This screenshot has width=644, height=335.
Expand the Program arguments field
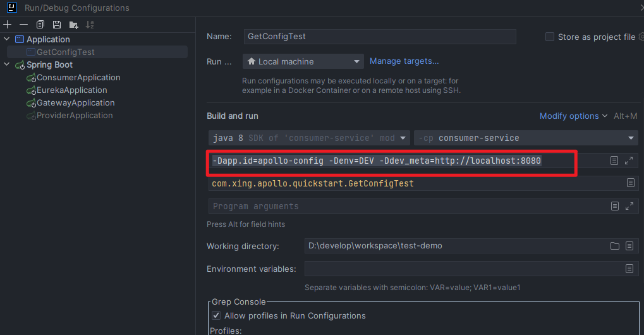629,206
